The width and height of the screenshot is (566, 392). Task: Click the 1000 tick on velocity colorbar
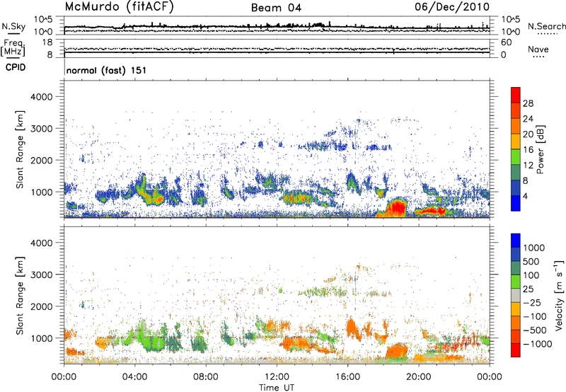coord(533,248)
